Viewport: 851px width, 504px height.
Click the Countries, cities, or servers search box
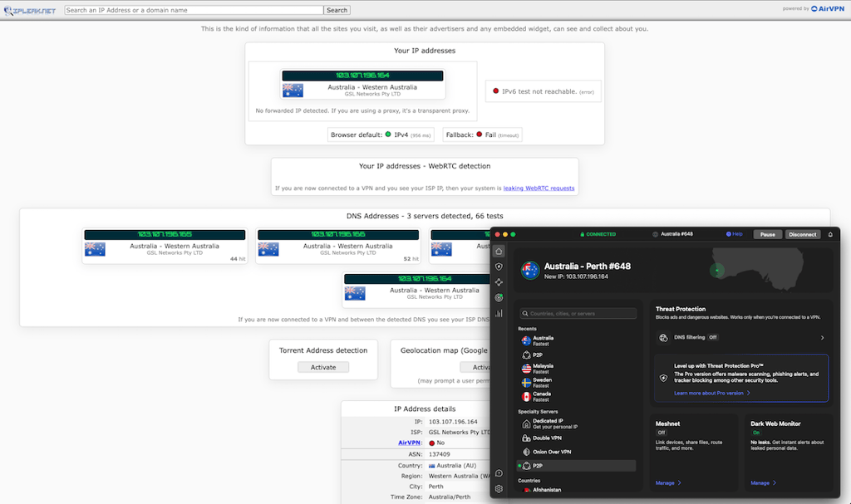pos(578,314)
